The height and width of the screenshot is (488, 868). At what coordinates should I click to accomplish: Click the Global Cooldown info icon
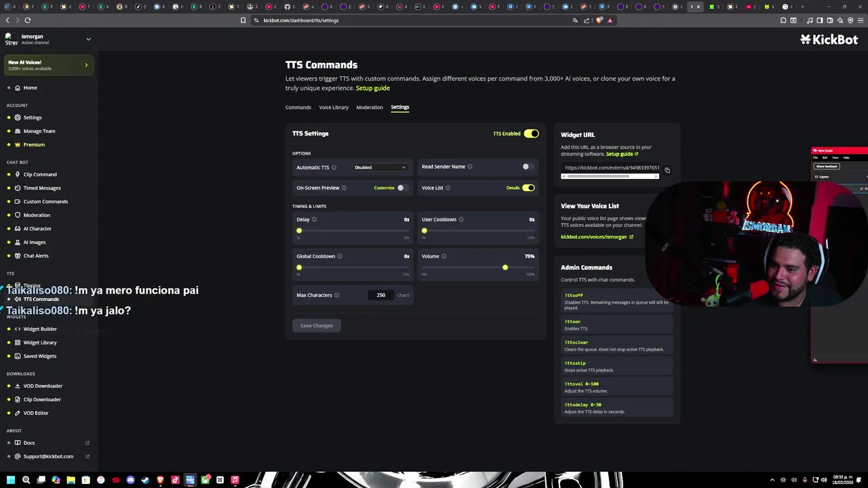(x=340, y=256)
